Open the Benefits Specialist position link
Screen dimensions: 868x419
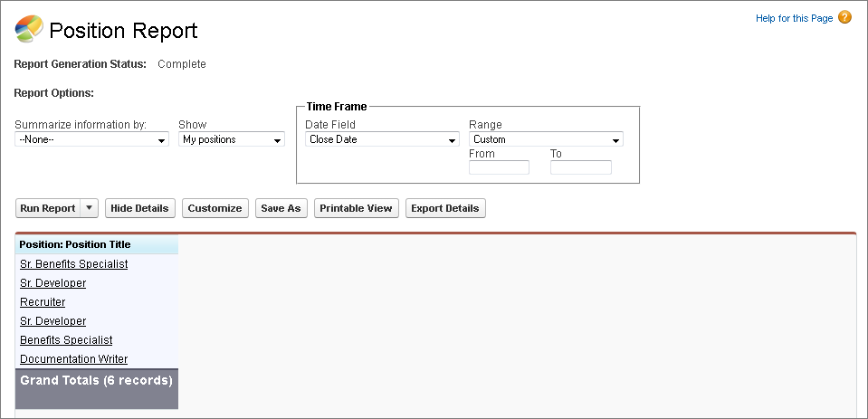point(66,340)
